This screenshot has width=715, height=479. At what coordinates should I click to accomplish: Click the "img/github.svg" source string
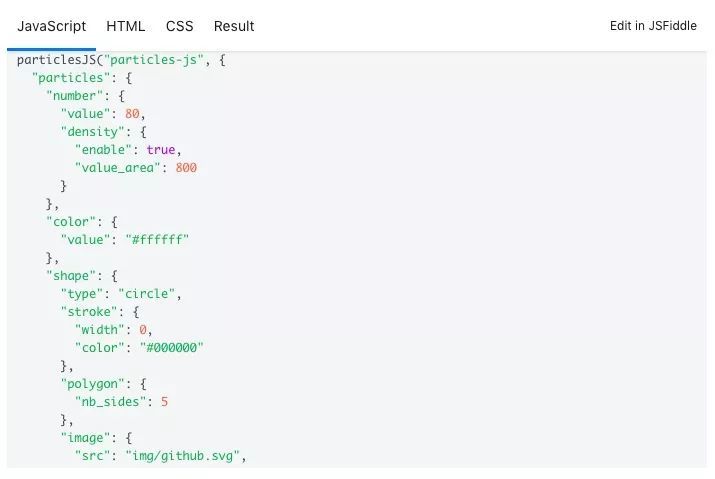click(182, 456)
